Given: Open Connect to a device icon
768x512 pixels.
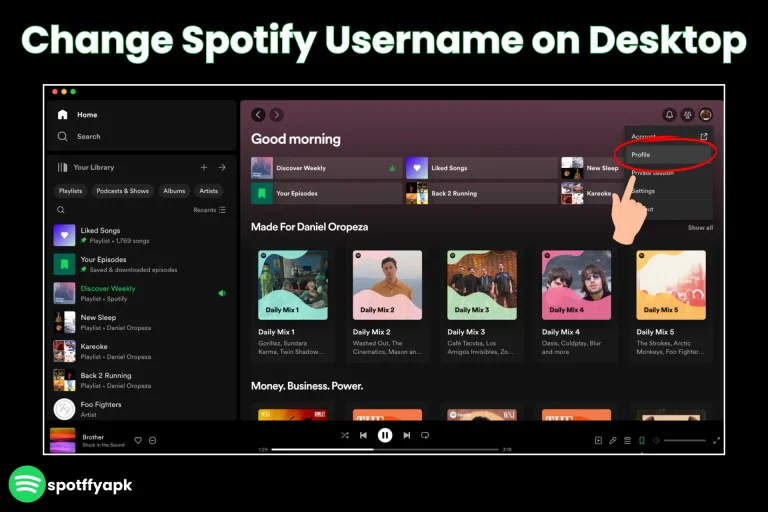Looking at the screenshot, I should [x=642, y=440].
